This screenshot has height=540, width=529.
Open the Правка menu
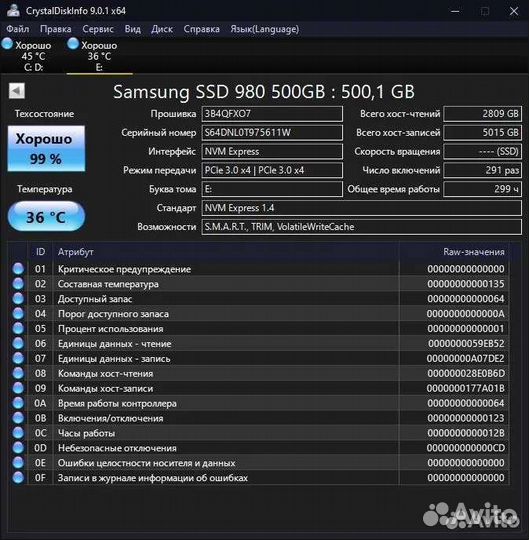(x=55, y=29)
